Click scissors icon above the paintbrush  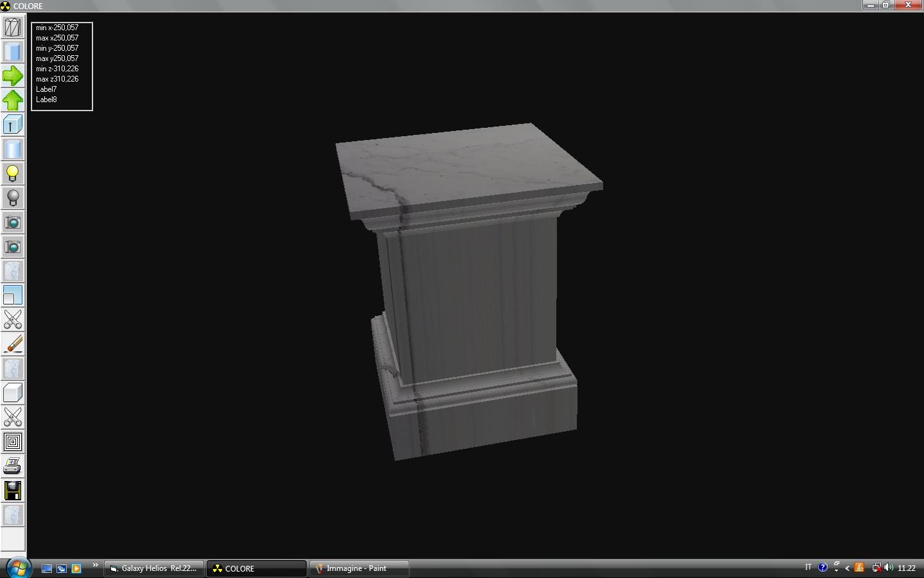point(13,320)
